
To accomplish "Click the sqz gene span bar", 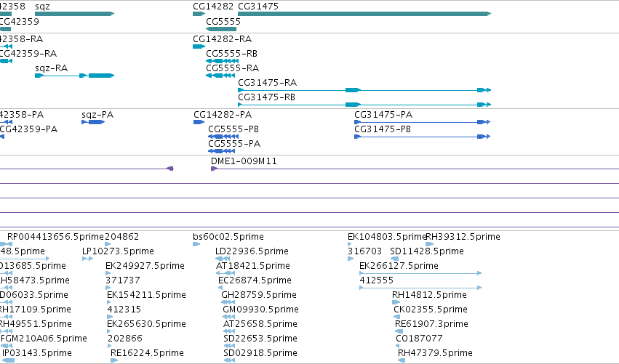I will [75, 14].
